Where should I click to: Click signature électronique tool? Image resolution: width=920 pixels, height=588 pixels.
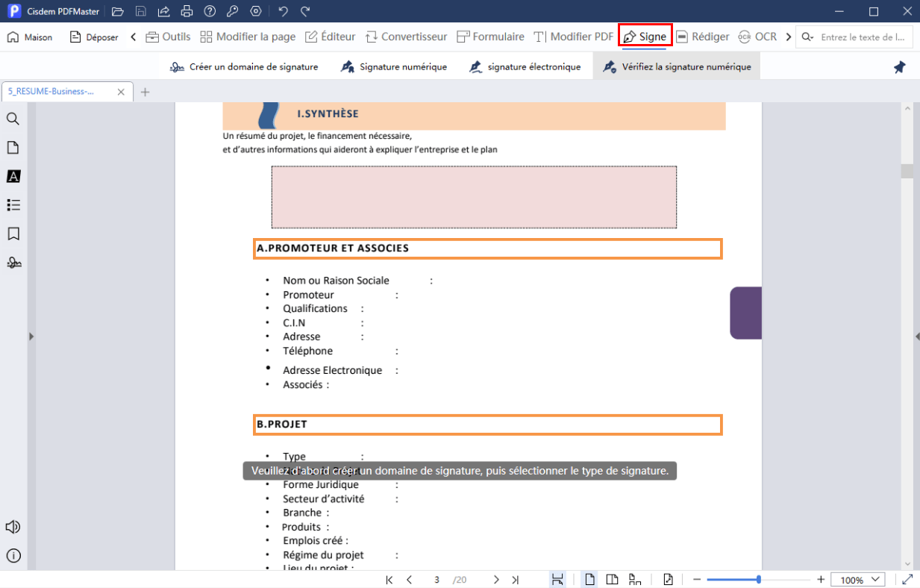525,66
